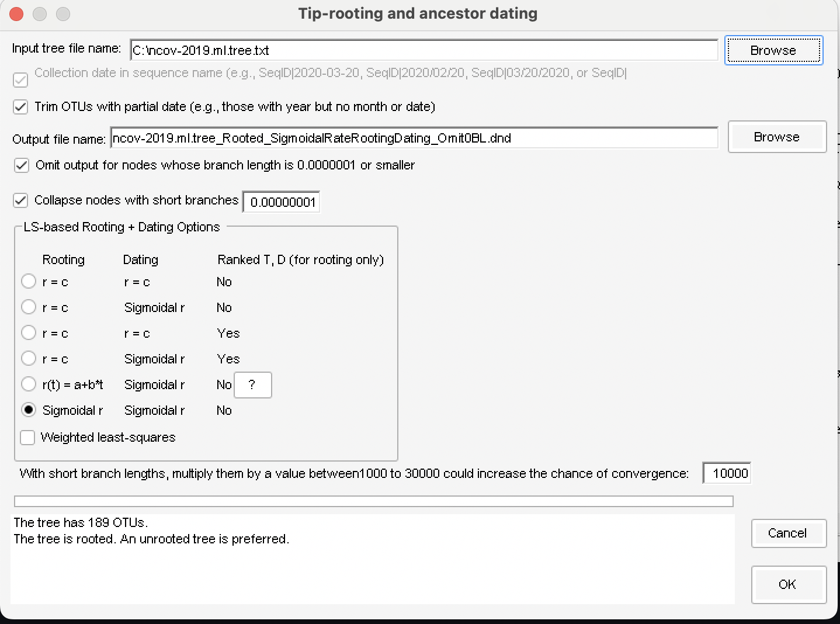Click the question mark help button

coord(252,385)
